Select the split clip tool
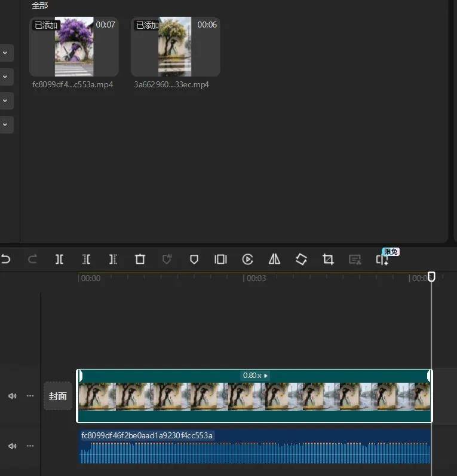457x476 pixels. pyautogui.click(x=60, y=259)
